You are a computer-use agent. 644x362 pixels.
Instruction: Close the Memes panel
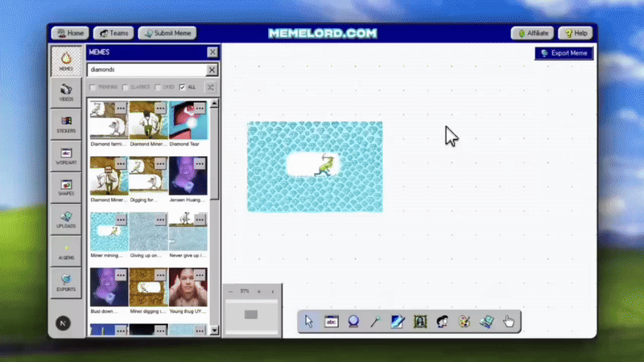pos(213,52)
